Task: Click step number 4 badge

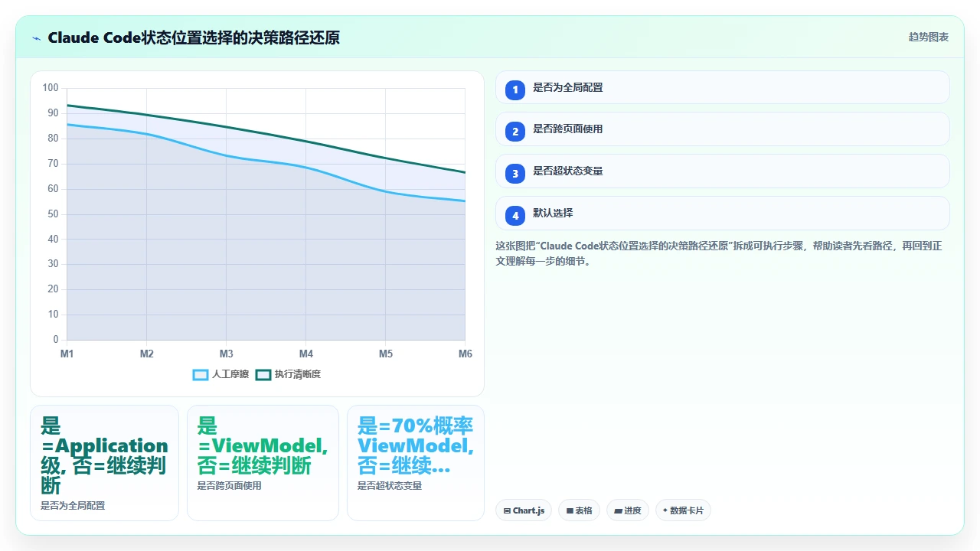Action: [x=515, y=216]
